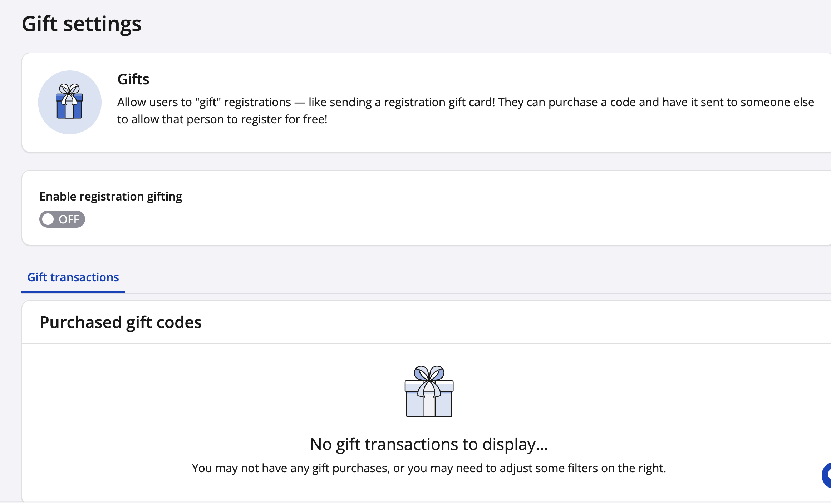The height and width of the screenshot is (504, 831).
Task: Click the OFF text on the gifting switch
Action: point(69,219)
